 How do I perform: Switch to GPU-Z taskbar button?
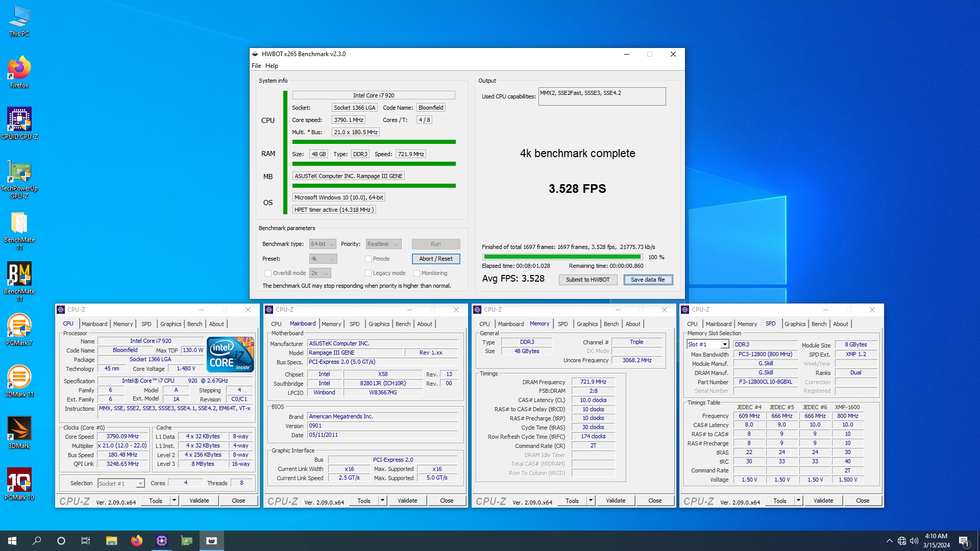tap(187, 541)
